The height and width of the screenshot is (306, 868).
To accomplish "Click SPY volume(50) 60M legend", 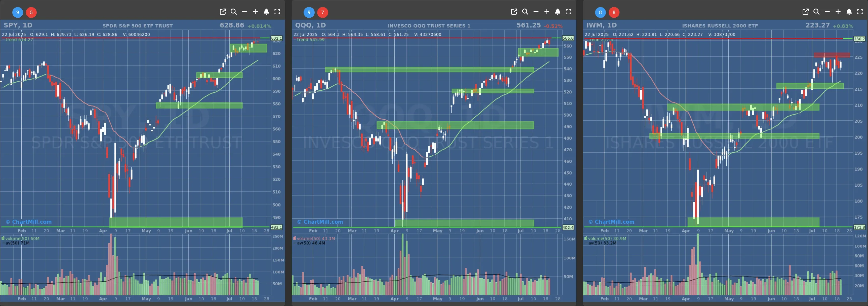I will coord(20,239).
